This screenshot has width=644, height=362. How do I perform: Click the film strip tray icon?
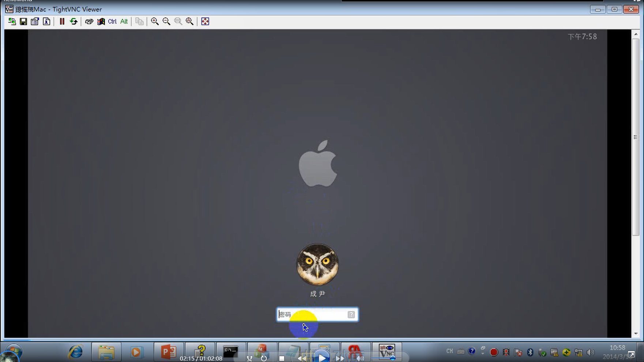506,352
